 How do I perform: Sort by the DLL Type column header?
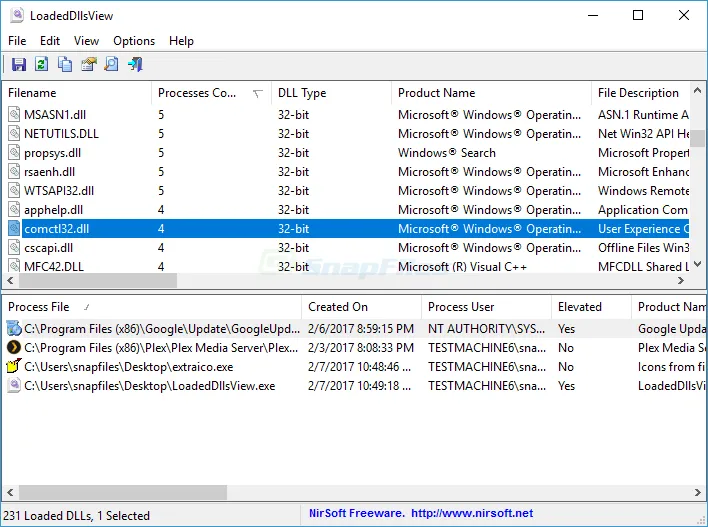331,93
